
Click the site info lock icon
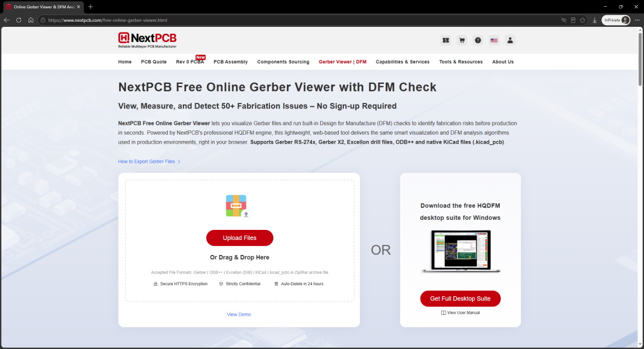point(42,20)
